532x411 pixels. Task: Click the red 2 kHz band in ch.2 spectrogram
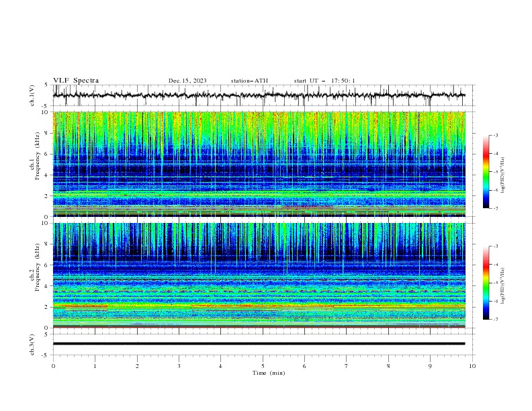(x=259, y=306)
